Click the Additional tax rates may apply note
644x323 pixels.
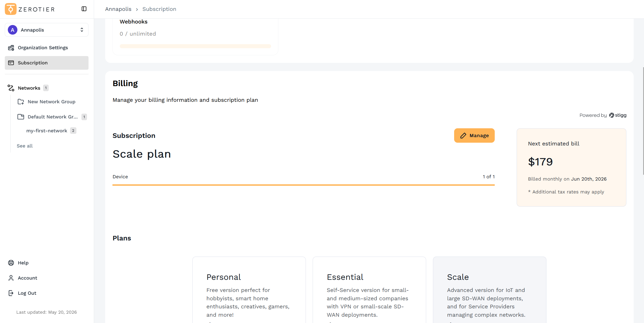(x=566, y=192)
